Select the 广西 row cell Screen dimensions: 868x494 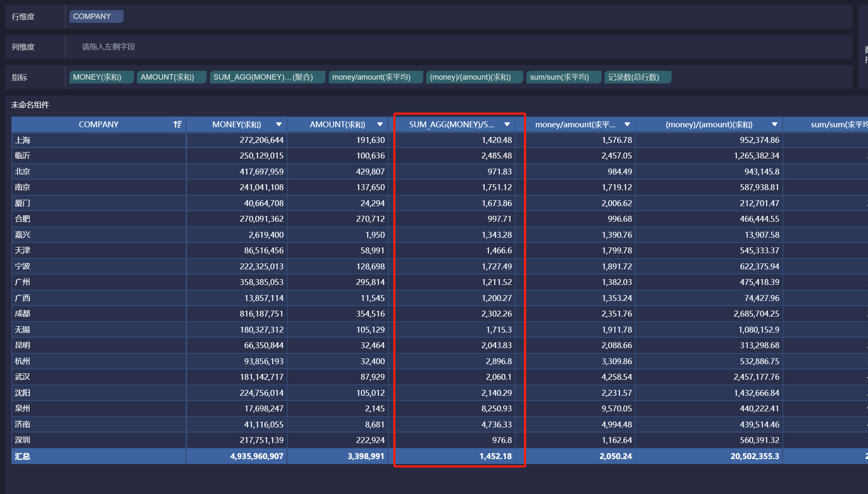pos(99,298)
